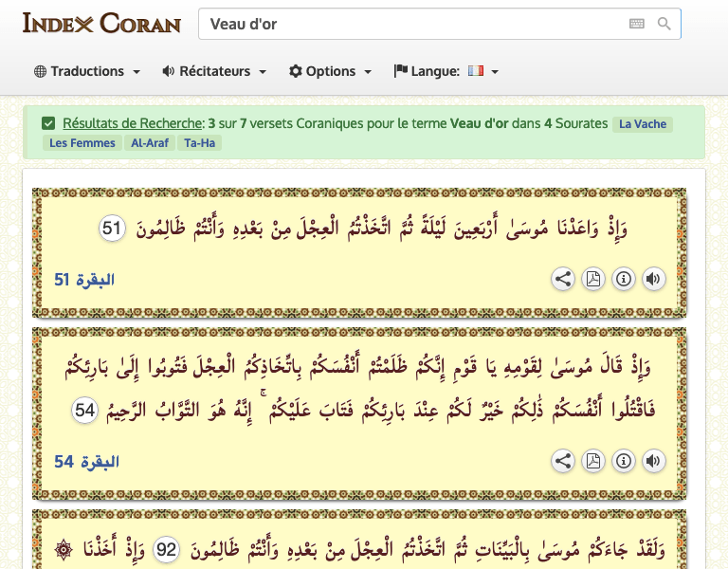This screenshot has width=728, height=569.
Task: Click verse number 51 circle marker
Action: [x=112, y=229]
